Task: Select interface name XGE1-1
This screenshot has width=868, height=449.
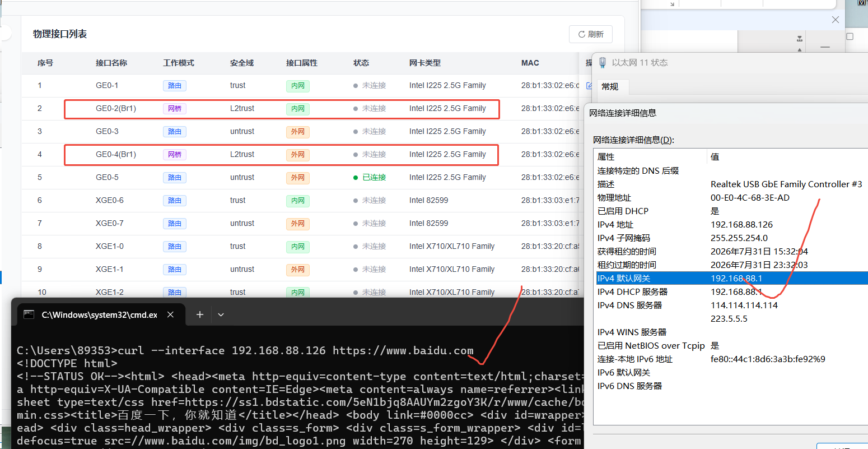Action: [110, 269]
